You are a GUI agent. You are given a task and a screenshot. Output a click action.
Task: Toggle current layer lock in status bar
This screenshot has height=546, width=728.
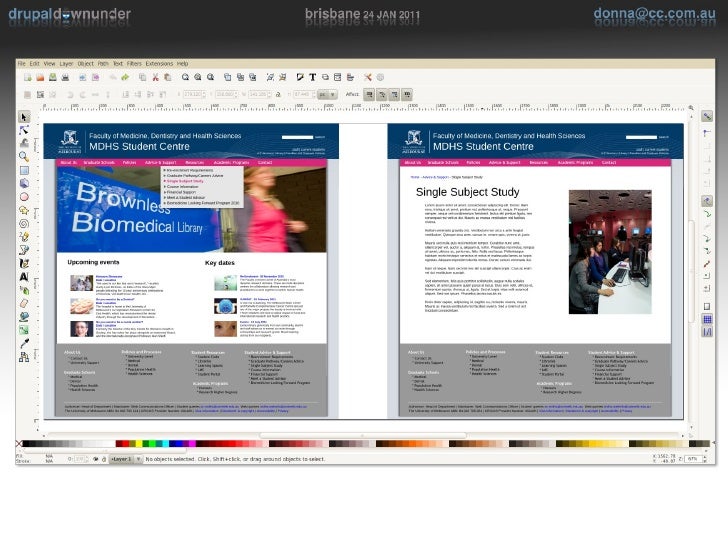click(x=104, y=459)
